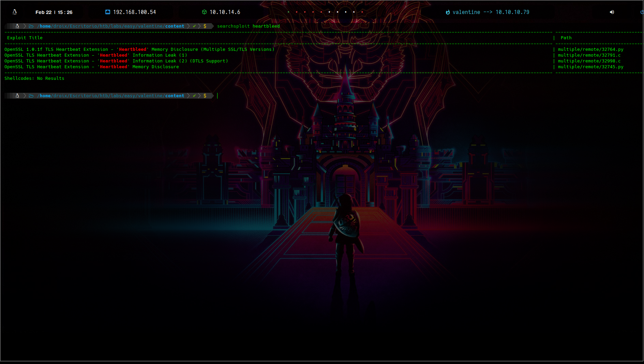Screen dimensions: 644x364
Task: Click the valentine target 10.10.10.79 label
Action: 491,12
